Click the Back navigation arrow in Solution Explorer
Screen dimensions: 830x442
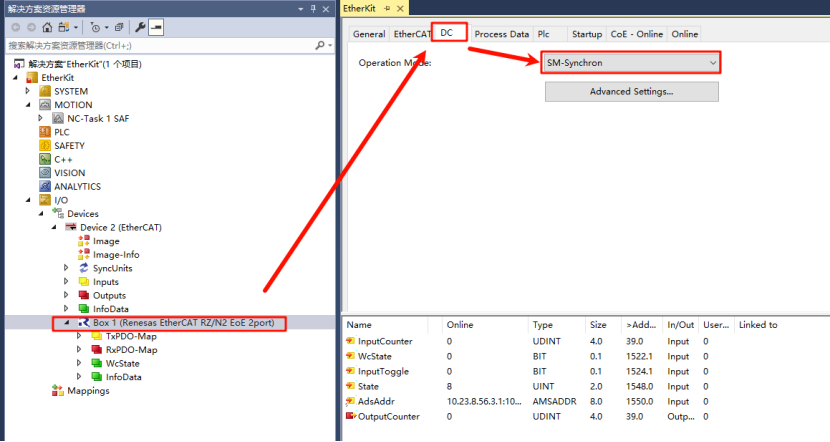point(16,27)
